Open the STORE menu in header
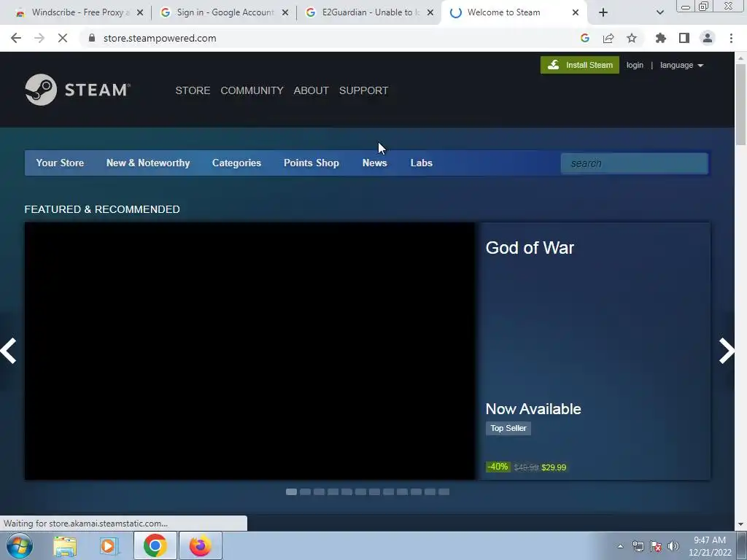The image size is (747, 560). [193, 90]
